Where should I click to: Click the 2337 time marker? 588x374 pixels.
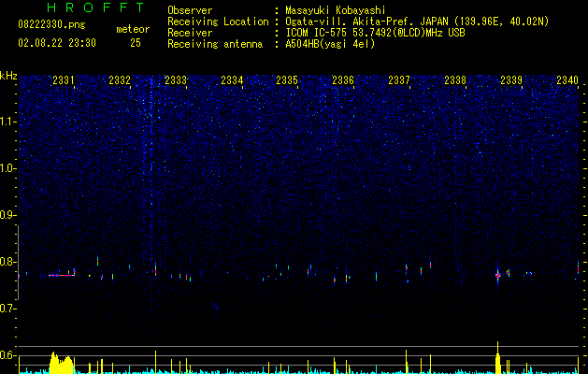(x=399, y=79)
